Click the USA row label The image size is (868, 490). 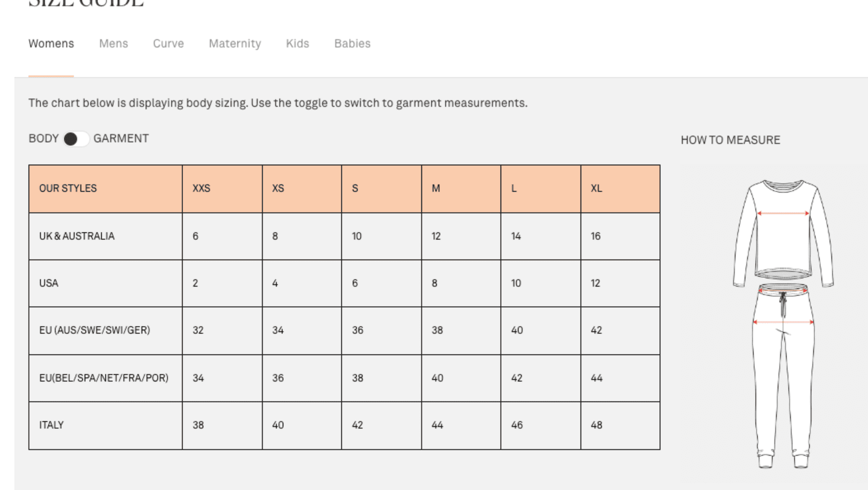pos(49,283)
